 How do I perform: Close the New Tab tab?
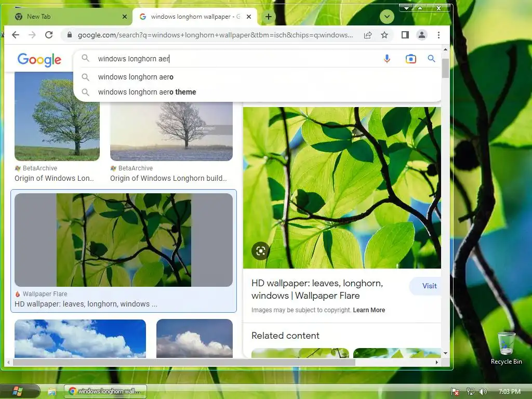pyautogui.click(x=125, y=17)
